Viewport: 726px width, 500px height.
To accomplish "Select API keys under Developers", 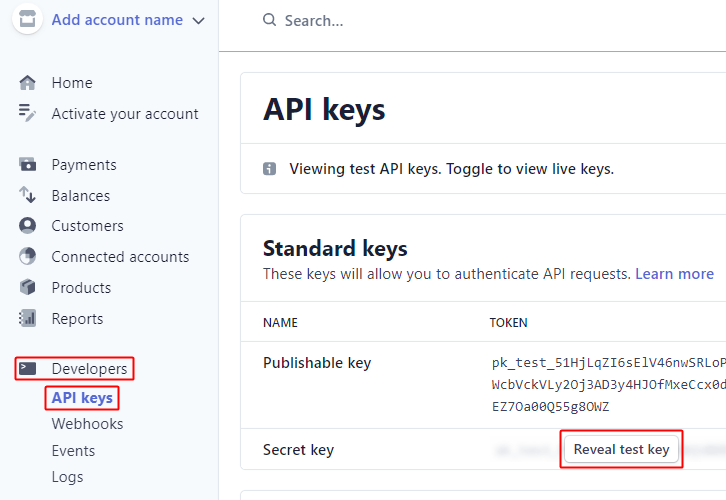I will [x=82, y=398].
